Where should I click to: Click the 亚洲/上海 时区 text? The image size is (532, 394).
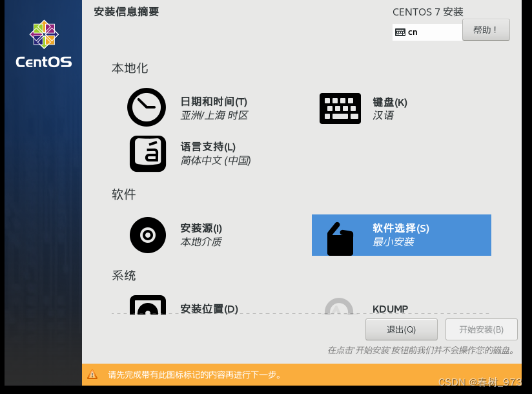coord(214,116)
